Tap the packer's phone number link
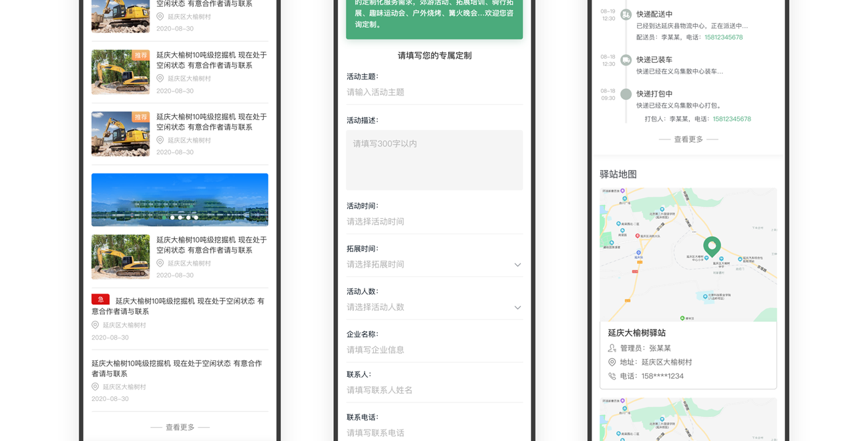Image resolution: width=868 pixels, height=441 pixels. pos(732,119)
